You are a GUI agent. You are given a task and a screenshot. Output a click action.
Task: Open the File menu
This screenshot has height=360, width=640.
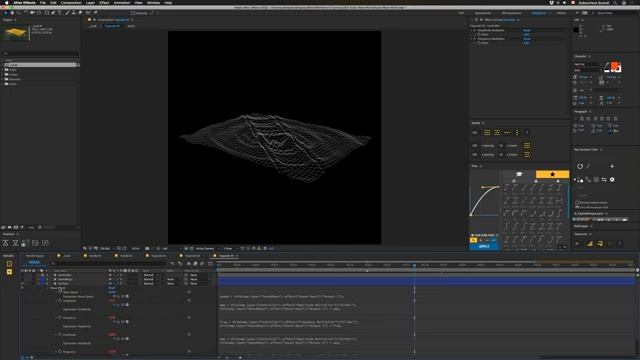(x=43, y=2)
